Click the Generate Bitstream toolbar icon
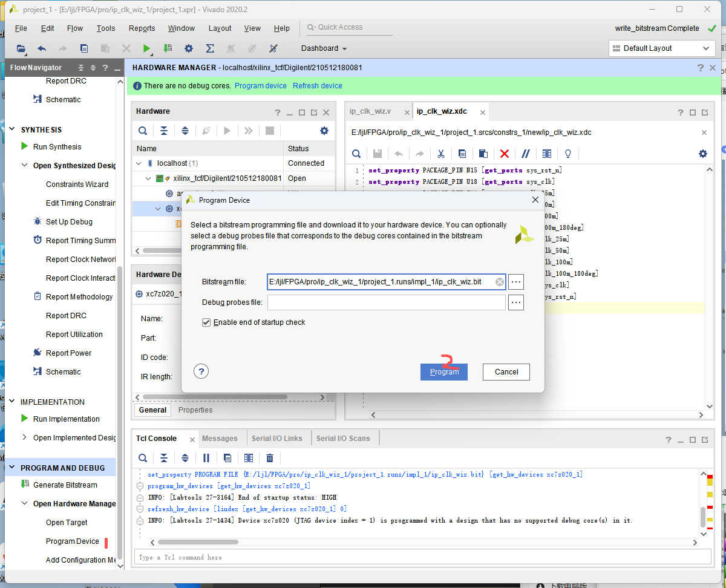The height and width of the screenshot is (588, 726). 168,48
